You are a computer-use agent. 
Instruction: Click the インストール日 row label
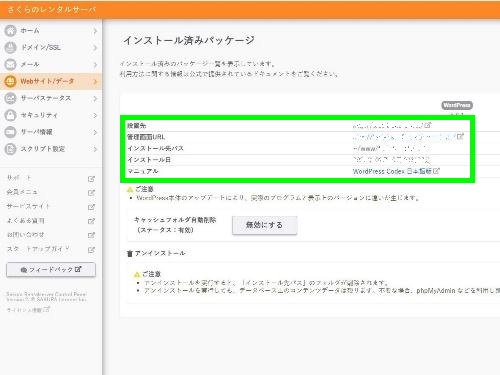point(149,160)
